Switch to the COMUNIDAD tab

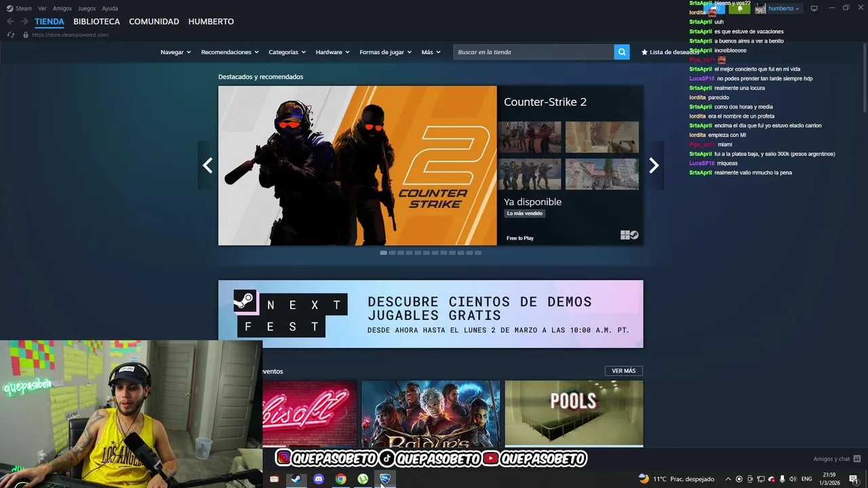[154, 22]
